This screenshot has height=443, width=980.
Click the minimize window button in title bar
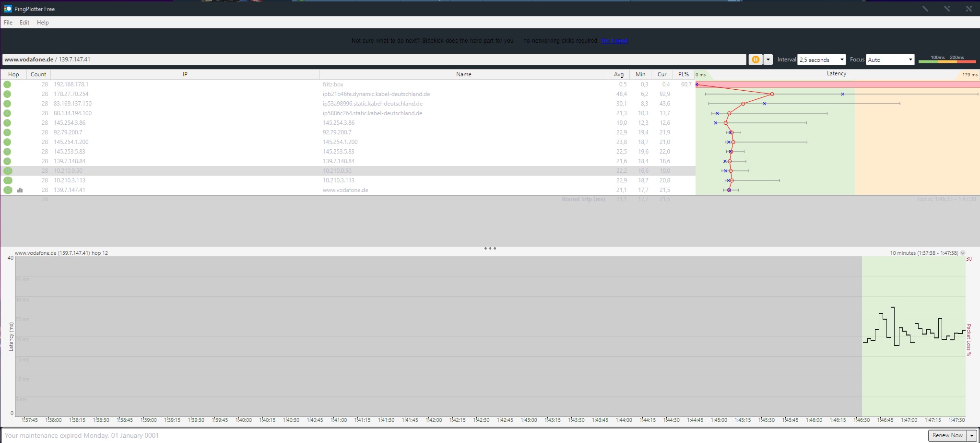925,9
